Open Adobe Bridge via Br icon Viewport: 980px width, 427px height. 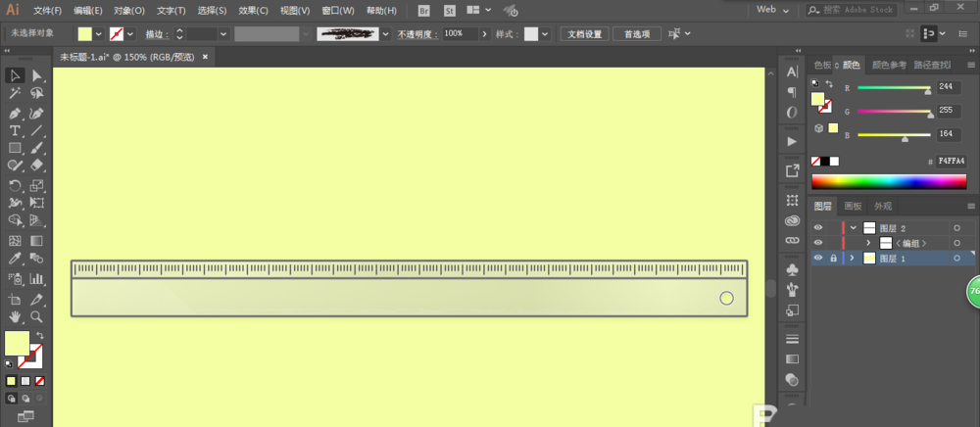pos(424,11)
